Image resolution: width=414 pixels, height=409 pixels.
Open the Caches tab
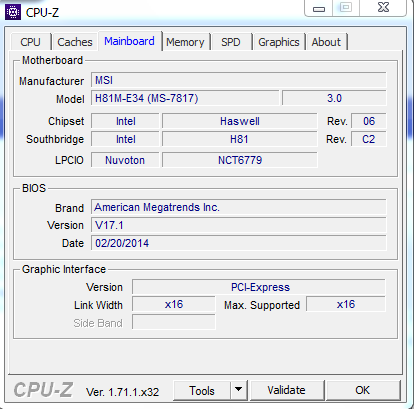point(75,42)
